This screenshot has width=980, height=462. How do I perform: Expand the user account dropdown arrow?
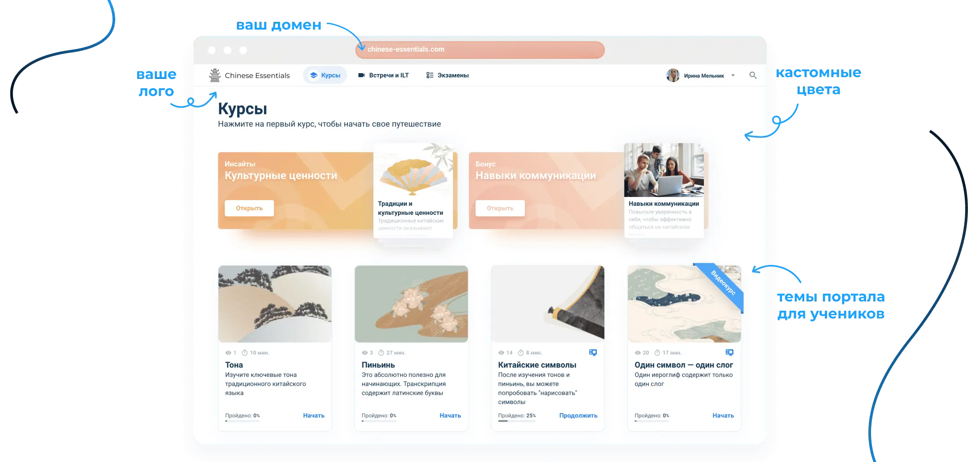coord(733,75)
